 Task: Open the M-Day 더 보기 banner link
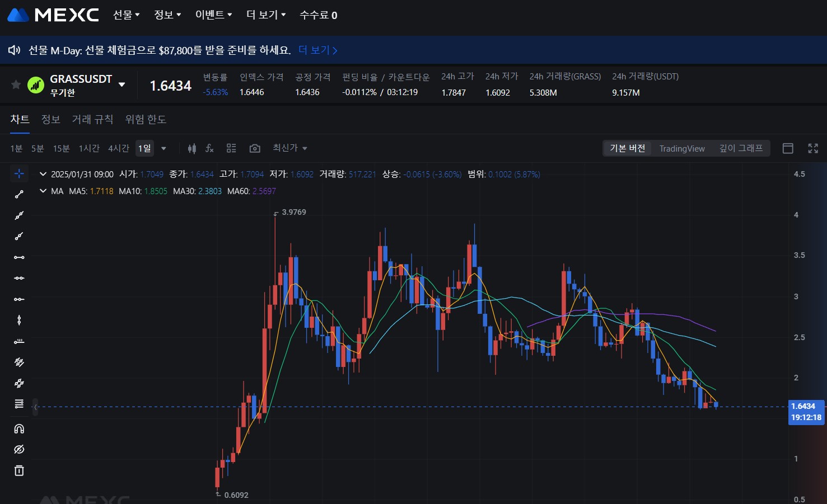[x=315, y=50]
